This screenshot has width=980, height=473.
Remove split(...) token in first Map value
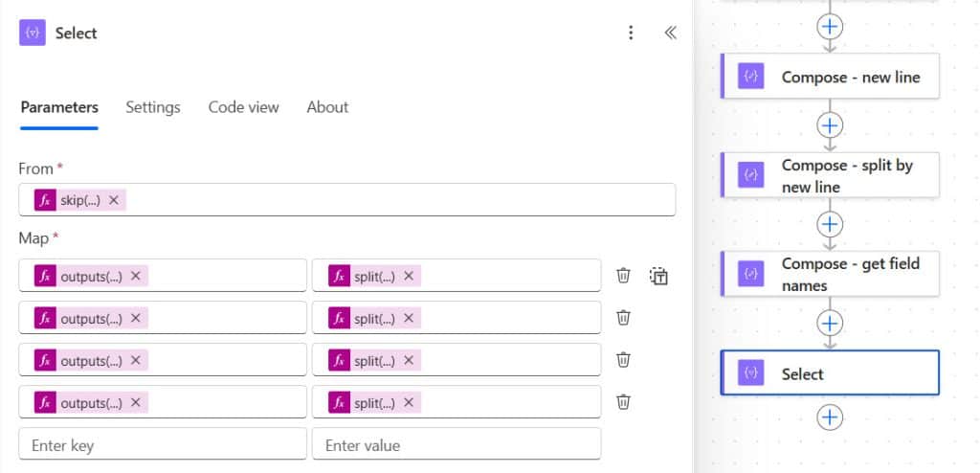coord(408,276)
